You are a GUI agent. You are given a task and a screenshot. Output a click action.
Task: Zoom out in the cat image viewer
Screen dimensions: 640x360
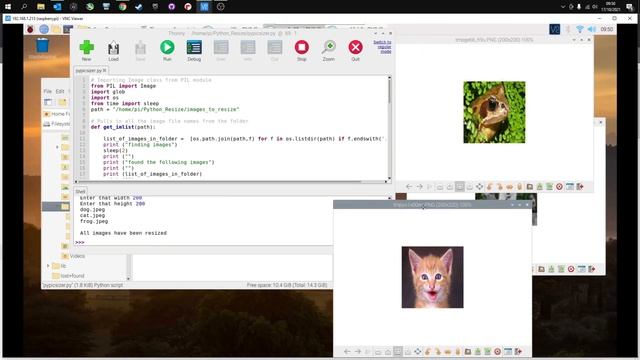pos(378,351)
